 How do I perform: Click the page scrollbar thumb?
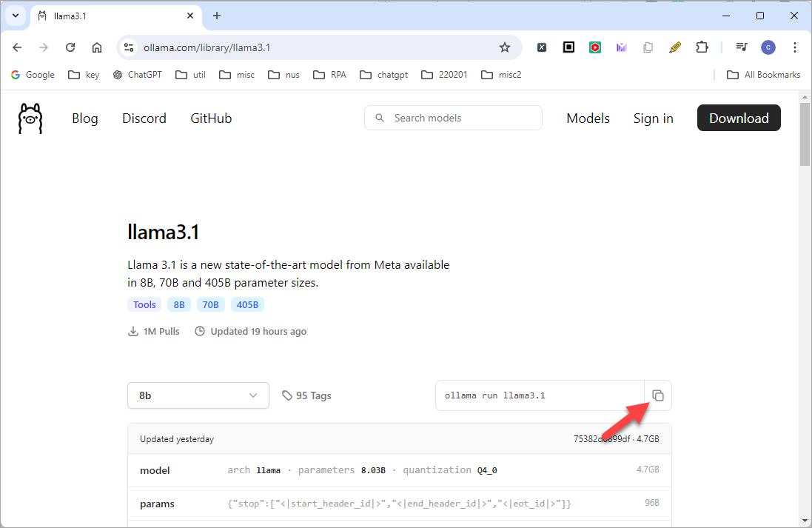(x=805, y=134)
